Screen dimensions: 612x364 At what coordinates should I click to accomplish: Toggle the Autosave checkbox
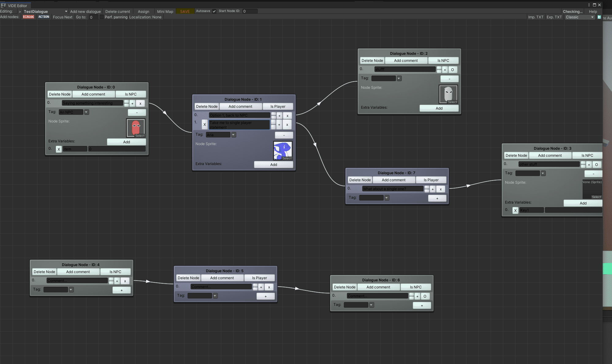click(x=214, y=11)
